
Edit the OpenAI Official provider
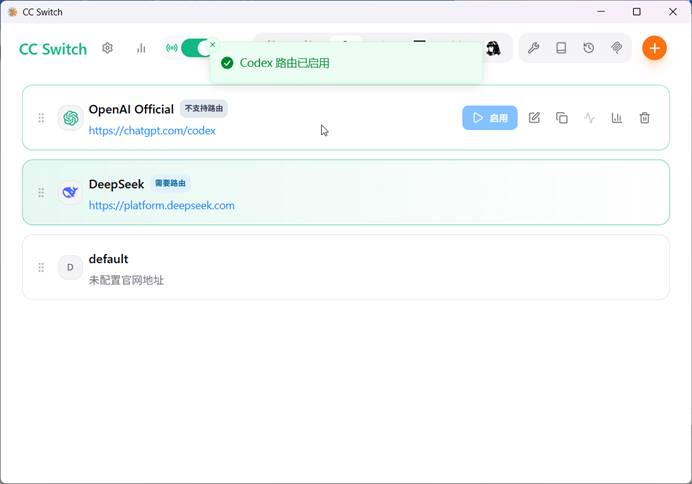coord(534,118)
